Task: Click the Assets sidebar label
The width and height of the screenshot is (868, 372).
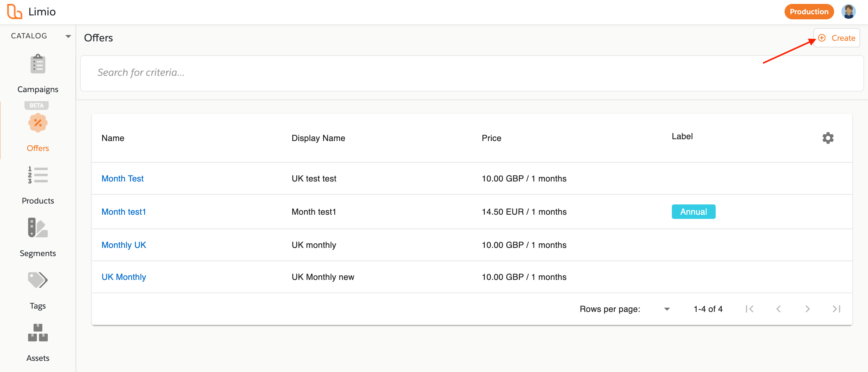Action: pyautogui.click(x=38, y=358)
